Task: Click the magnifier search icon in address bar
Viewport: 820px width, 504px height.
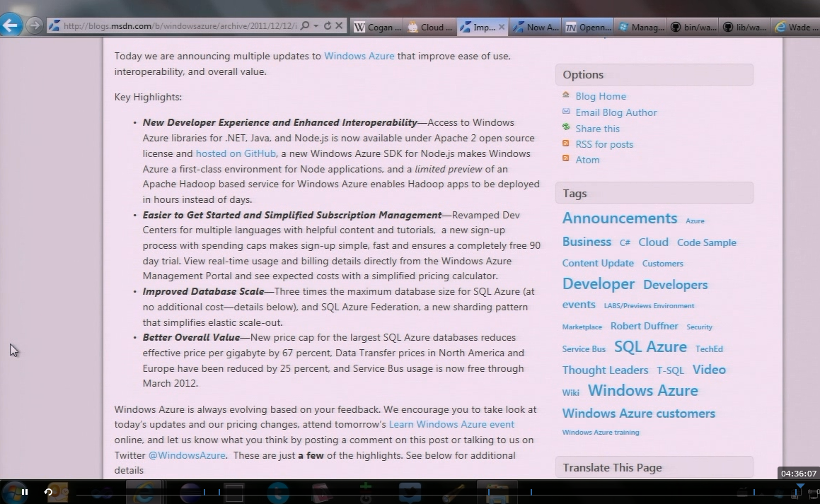Action: coord(305,25)
